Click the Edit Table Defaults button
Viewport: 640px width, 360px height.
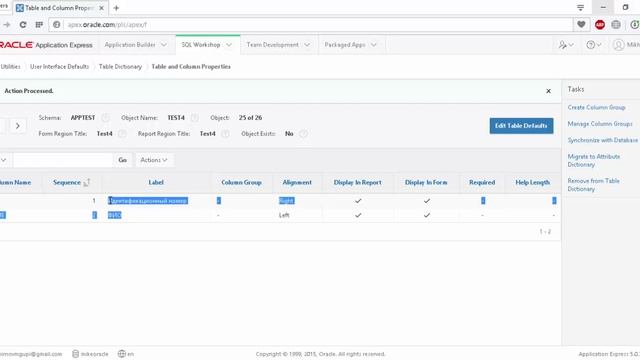pyautogui.click(x=521, y=126)
